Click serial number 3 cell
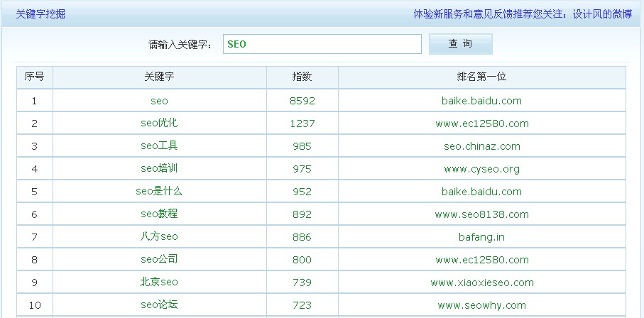This screenshot has height=318, width=644. coord(35,146)
